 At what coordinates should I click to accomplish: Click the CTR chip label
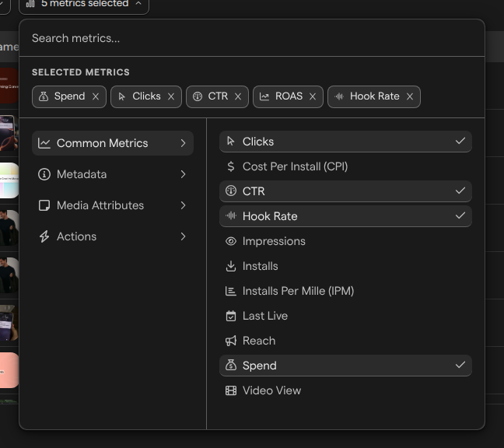[218, 96]
